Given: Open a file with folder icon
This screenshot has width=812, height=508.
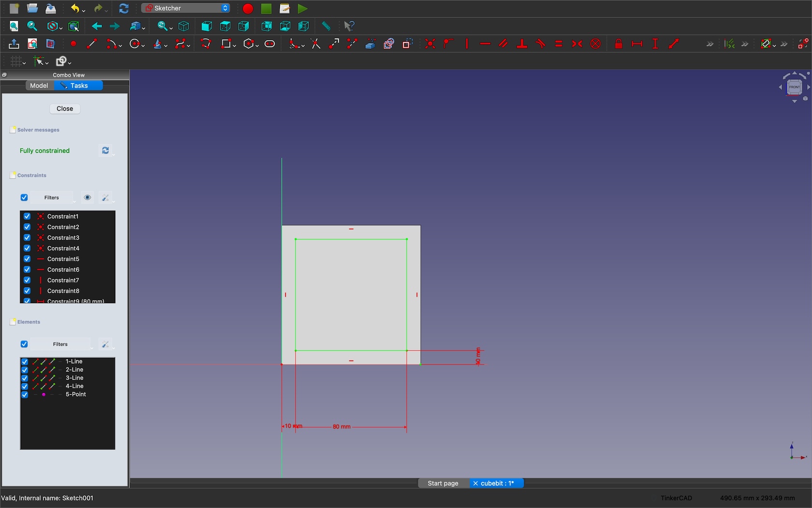Looking at the screenshot, I should [x=32, y=8].
